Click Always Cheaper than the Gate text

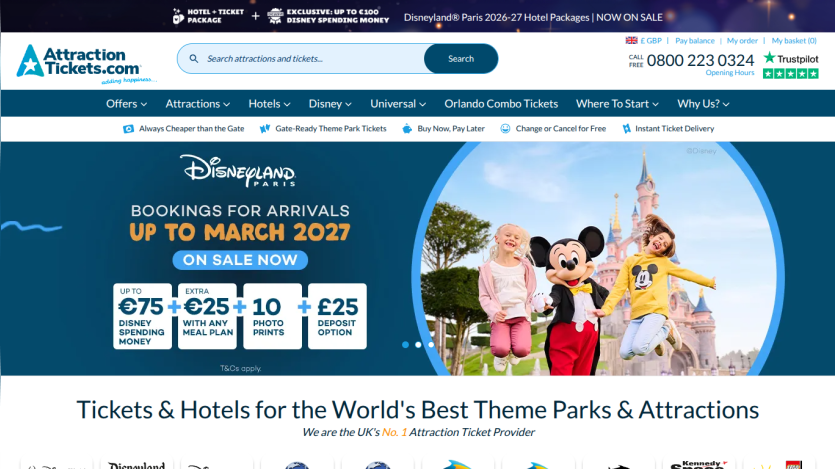192,129
